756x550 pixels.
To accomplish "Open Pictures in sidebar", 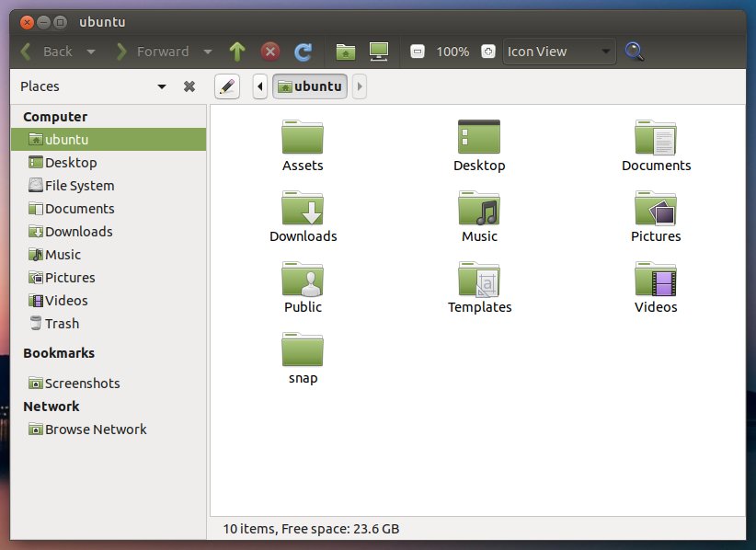I will tap(109, 278).
